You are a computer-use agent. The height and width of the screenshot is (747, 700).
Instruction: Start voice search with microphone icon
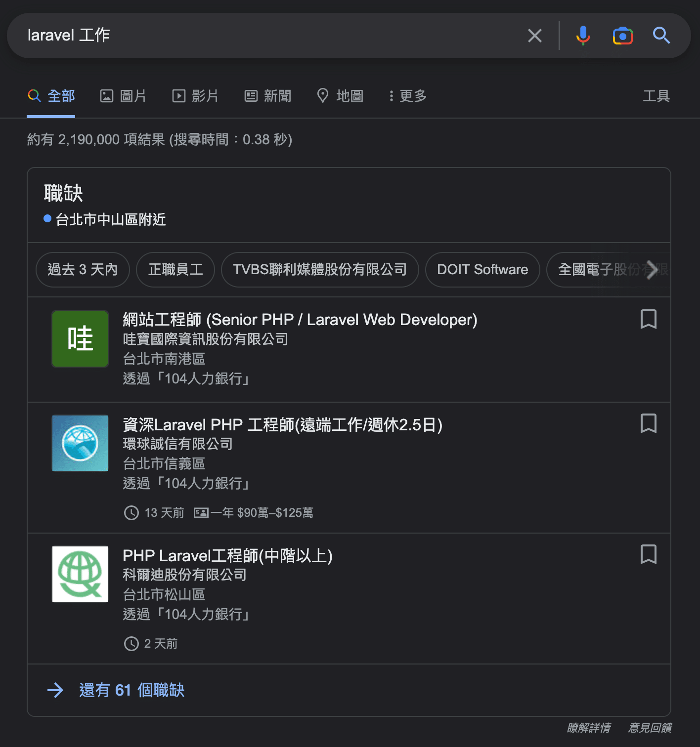coord(583,36)
